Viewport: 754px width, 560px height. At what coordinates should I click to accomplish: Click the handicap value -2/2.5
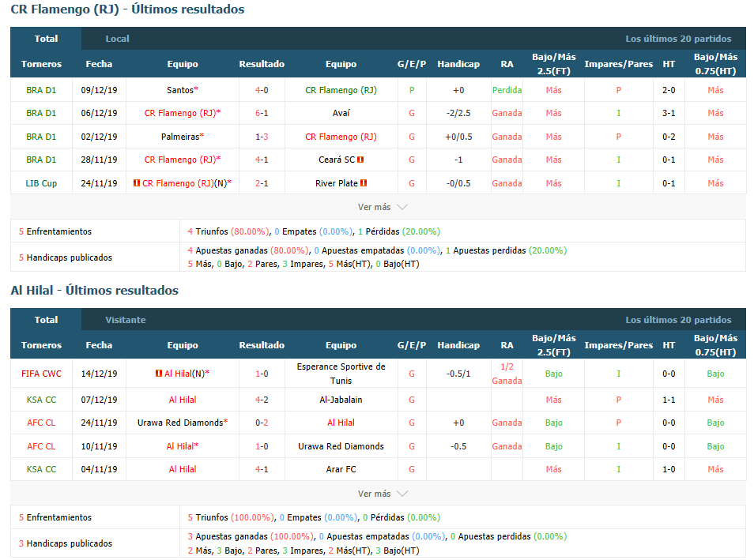[458, 114]
